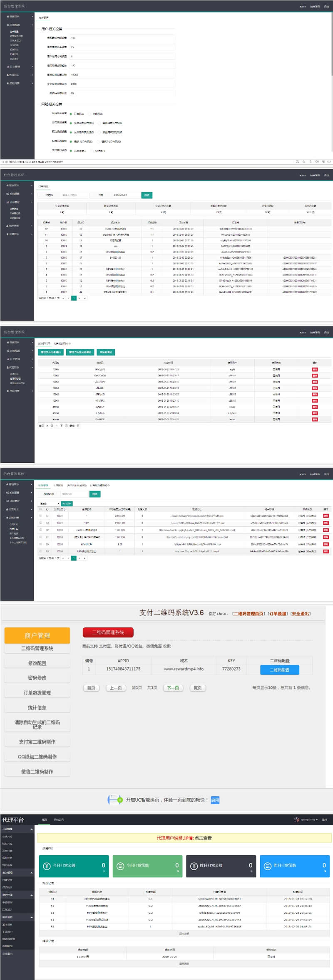Click the input field containing 10000
The width and height of the screenshot is (333, 980).
pos(122,75)
